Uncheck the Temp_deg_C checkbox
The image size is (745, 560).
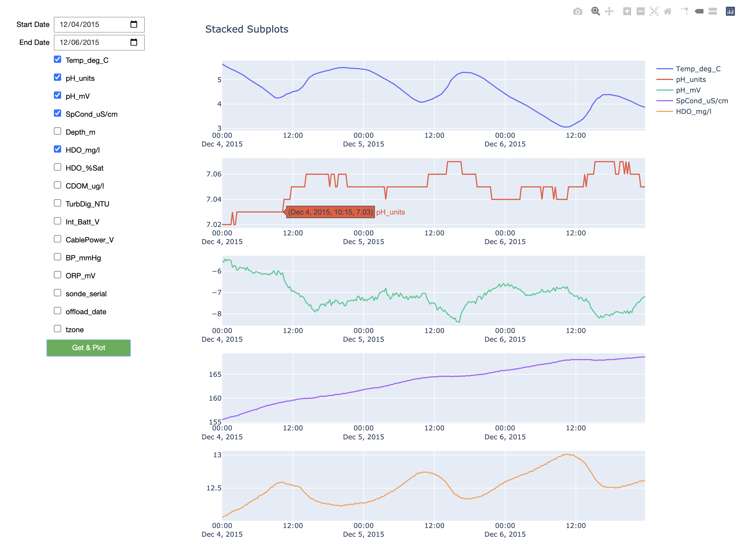click(x=58, y=60)
